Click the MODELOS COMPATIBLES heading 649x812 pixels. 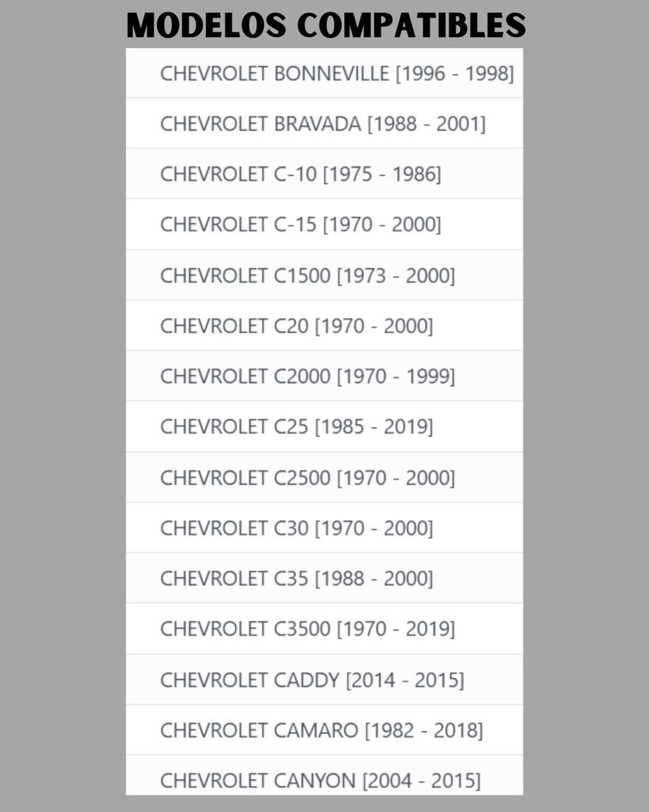(x=326, y=25)
